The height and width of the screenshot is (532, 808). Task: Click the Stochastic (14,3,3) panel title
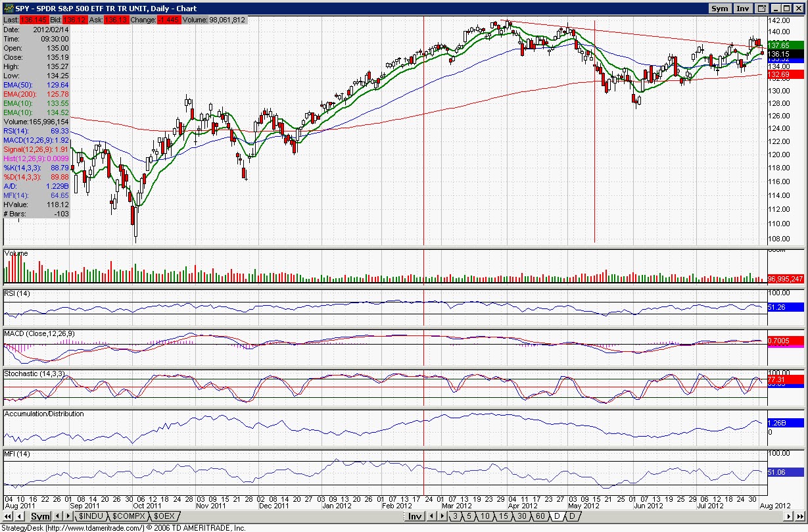34,374
